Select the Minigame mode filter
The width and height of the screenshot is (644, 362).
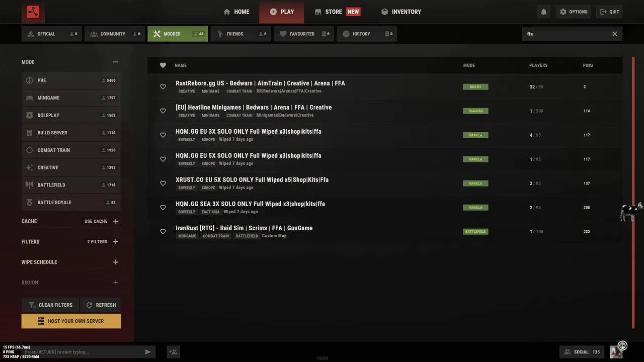[x=71, y=98]
